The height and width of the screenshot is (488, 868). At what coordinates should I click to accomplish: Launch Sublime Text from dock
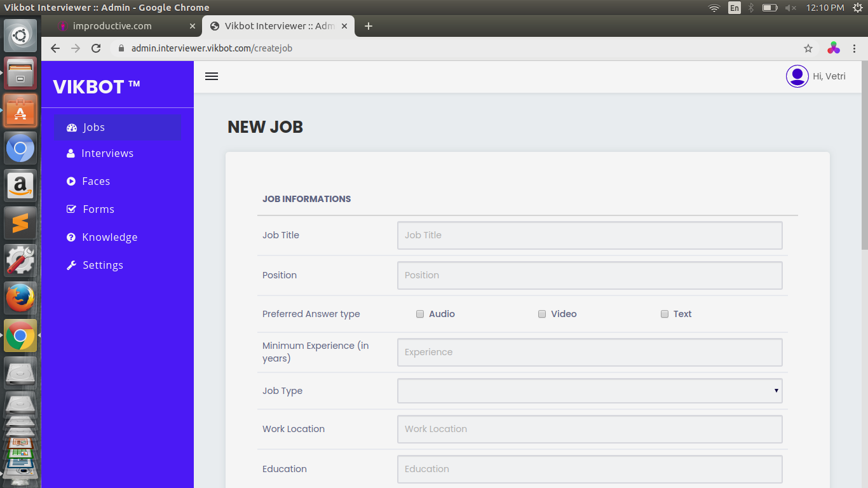click(x=20, y=224)
